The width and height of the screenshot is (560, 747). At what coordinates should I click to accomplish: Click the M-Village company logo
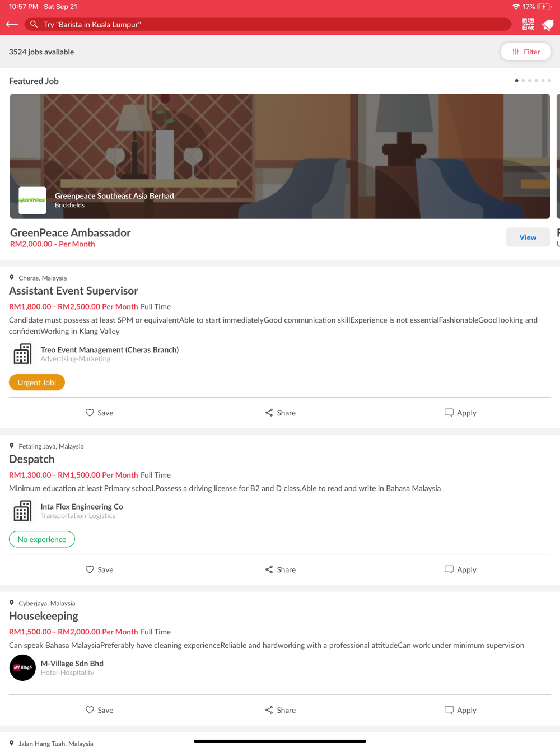click(22, 667)
